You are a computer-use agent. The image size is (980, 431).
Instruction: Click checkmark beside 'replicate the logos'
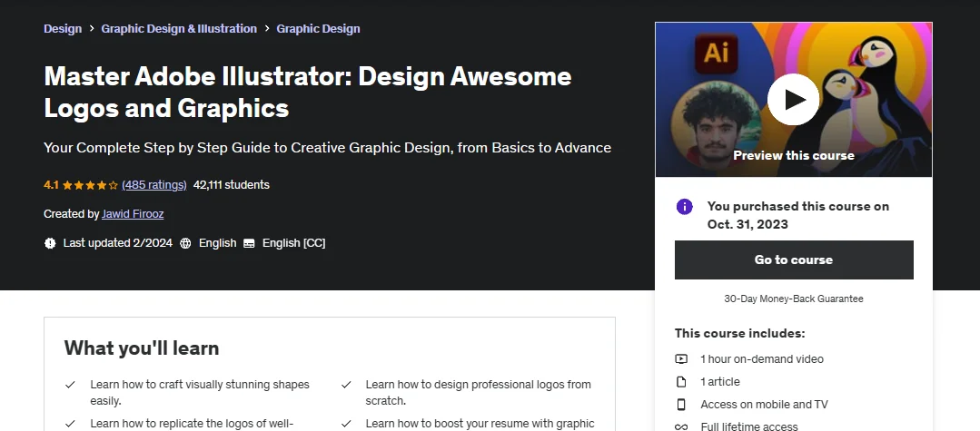(x=70, y=424)
